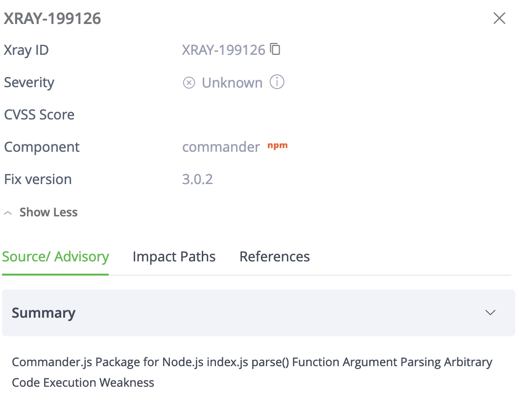Viewport: 522px width, 420px height.
Task: Open the severity info tooltip icon
Action: coord(277,82)
